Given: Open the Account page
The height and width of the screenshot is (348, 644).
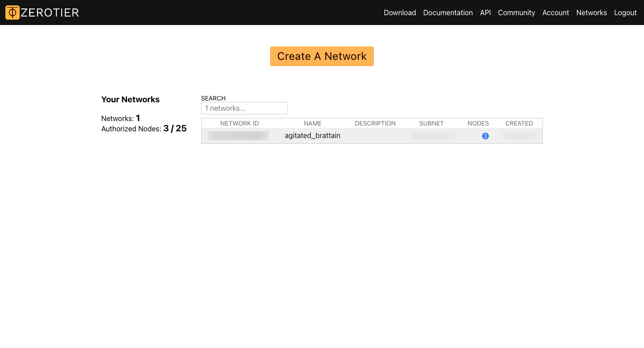Looking at the screenshot, I should point(555,13).
